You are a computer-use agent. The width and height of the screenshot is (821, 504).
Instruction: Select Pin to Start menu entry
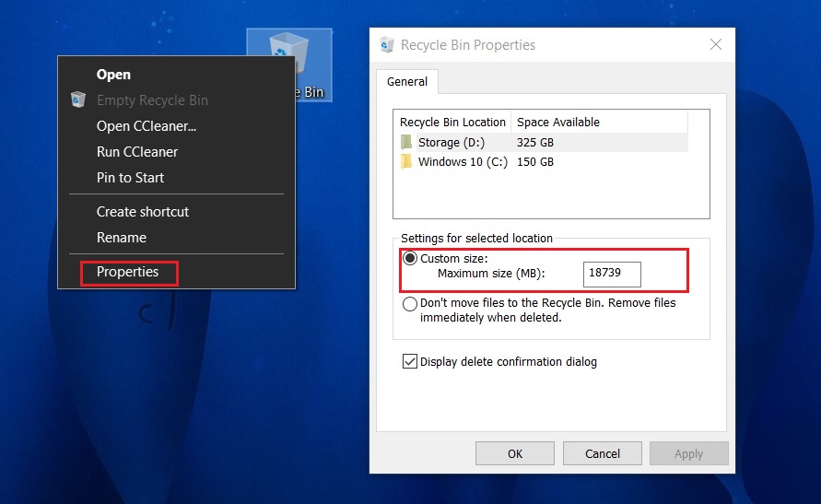[x=176, y=178]
